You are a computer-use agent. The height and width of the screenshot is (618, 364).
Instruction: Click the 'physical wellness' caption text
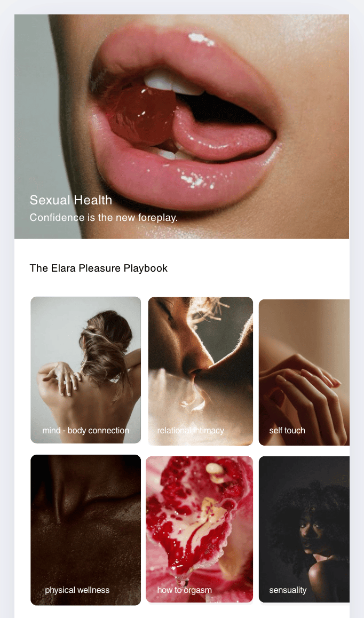click(x=77, y=590)
